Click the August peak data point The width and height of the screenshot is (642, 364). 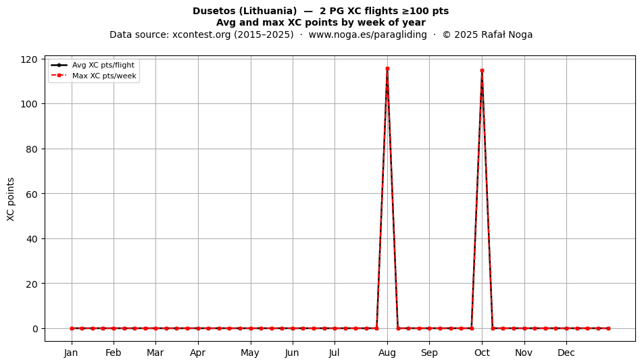[387, 69]
